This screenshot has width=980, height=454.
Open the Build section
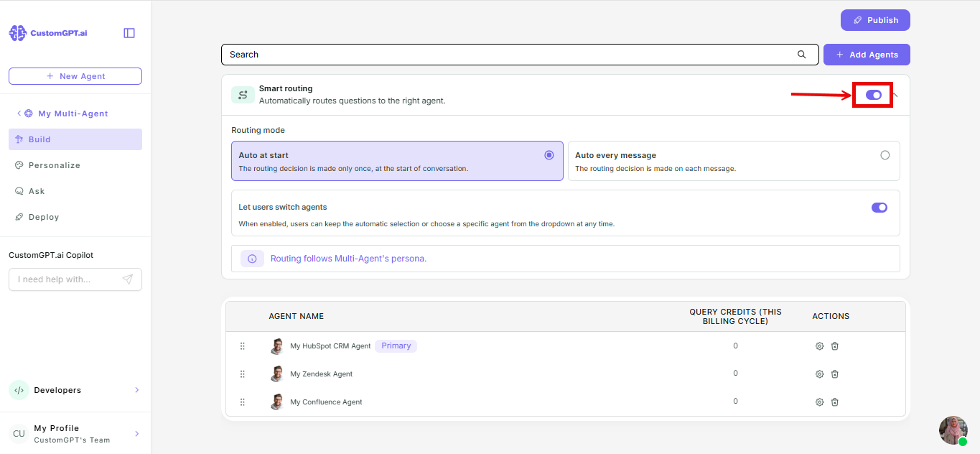tap(75, 139)
